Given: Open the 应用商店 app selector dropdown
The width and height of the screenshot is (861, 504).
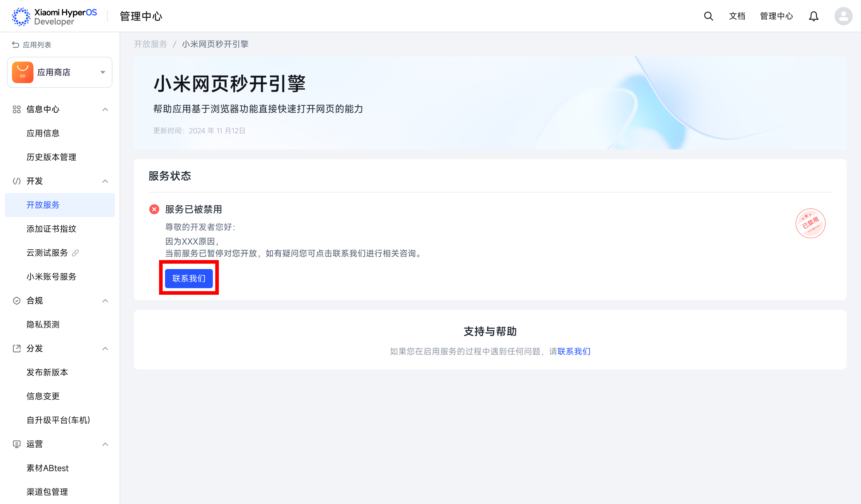Looking at the screenshot, I should [x=60, y=72].
